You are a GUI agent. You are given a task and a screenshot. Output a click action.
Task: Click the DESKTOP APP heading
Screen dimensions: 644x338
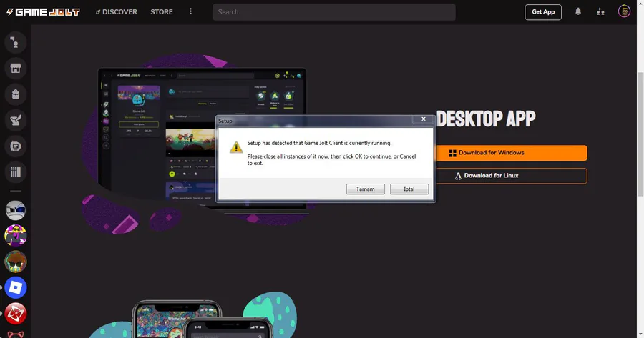coord(486,119)
